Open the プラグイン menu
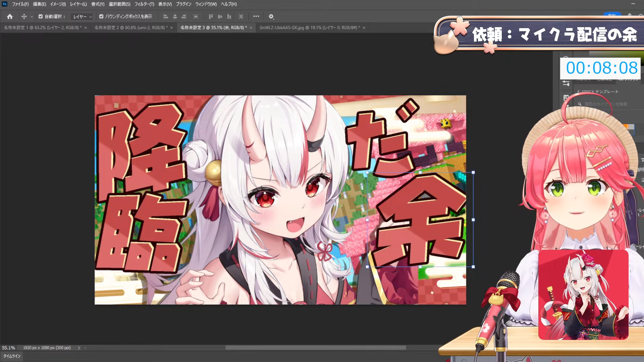This screenshot has height=362, width=644. click(x=183, y=4)
